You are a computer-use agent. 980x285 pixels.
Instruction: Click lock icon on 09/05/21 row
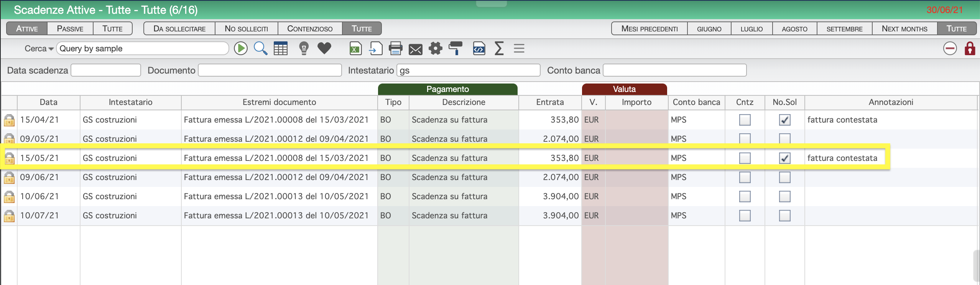click(x=9, y=139)
